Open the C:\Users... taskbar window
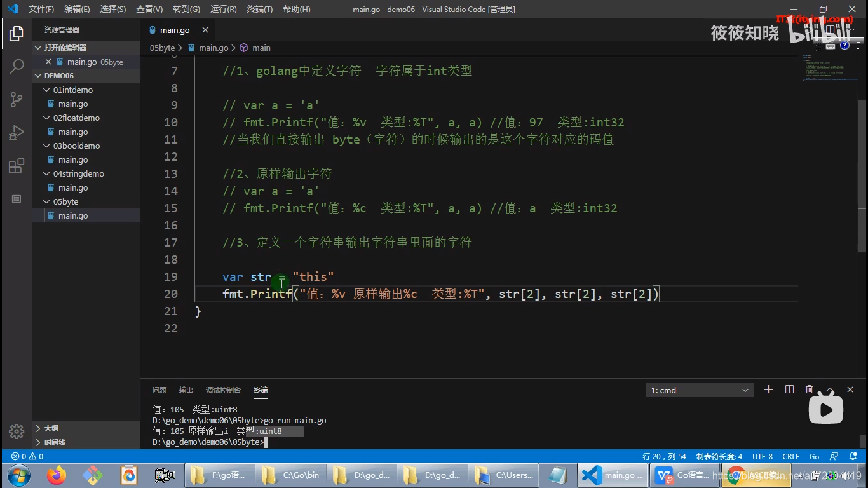868x488 pixels. [x=503, y=475]
